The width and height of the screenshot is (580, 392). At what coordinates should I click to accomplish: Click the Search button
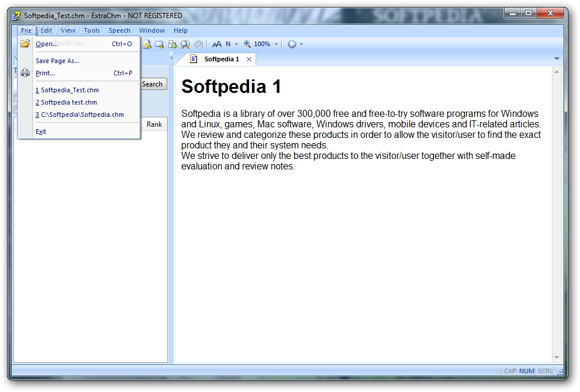154,84
